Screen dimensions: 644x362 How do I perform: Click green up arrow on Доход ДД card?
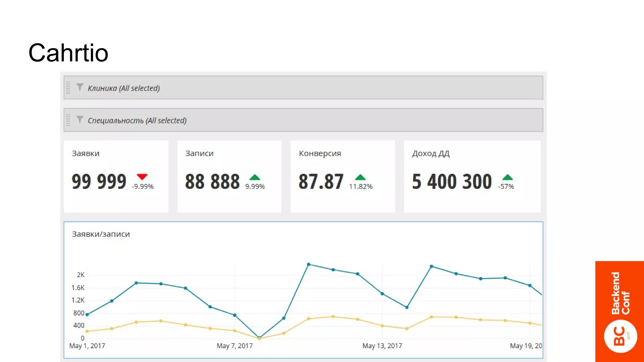click(507, 177)
